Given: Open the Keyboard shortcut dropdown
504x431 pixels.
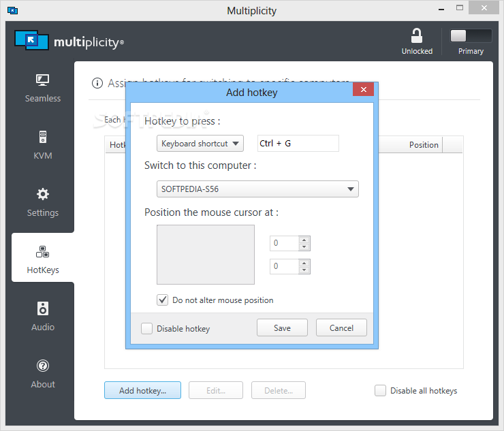Looking at the screenshot, I should [x=200, y=144].
